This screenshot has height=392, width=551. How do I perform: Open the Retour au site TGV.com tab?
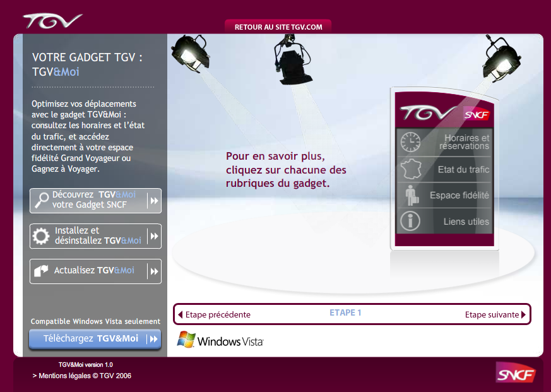[278, 27]
